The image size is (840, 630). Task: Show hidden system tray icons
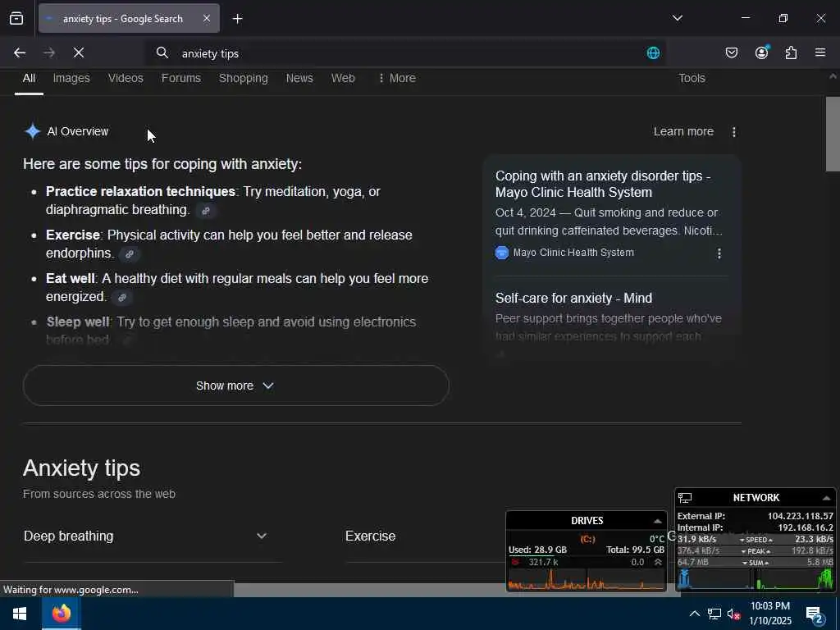click(694, 614)
